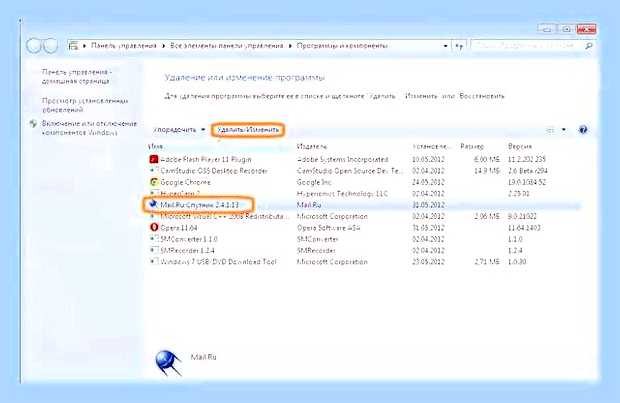Expand the arrow after Панель управления breadcrumb
620x403 pixels.
pos(164,46)
